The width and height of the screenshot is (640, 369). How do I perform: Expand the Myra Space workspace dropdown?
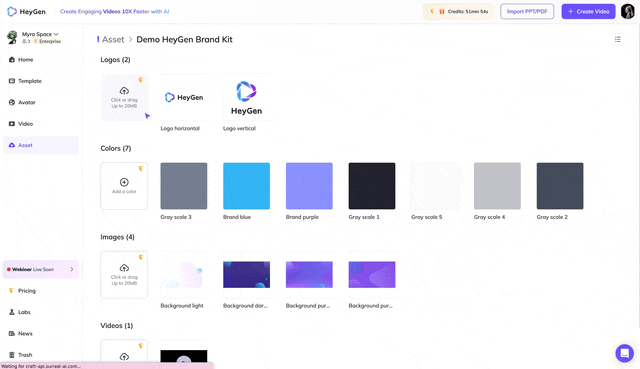click(40, 34)
